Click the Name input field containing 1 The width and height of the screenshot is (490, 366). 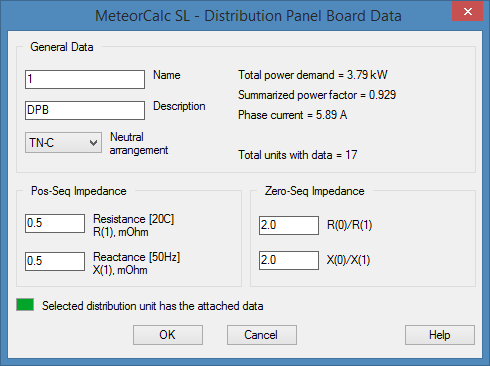[85, 79]
